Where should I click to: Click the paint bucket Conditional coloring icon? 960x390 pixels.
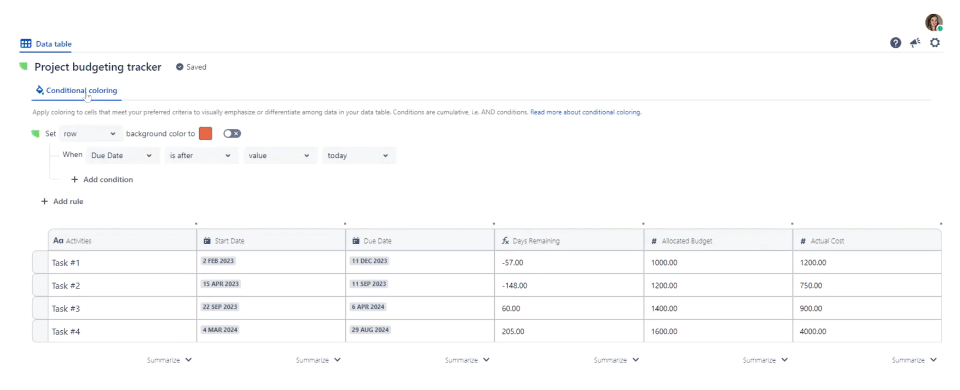click(40, 90)
